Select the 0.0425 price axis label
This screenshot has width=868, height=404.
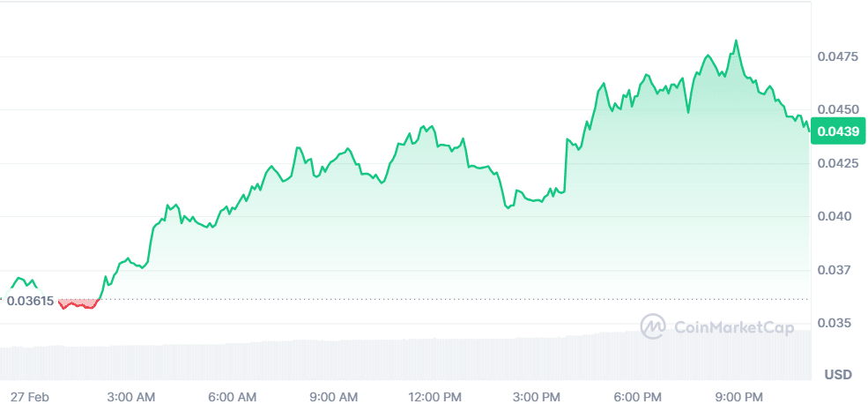pyautogui.click(x=837, y=164)
